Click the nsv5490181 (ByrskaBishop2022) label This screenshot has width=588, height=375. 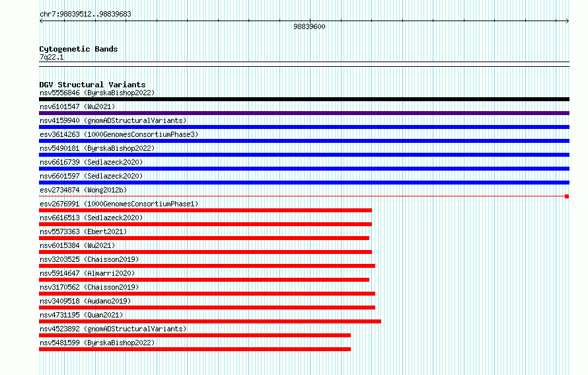97,148
